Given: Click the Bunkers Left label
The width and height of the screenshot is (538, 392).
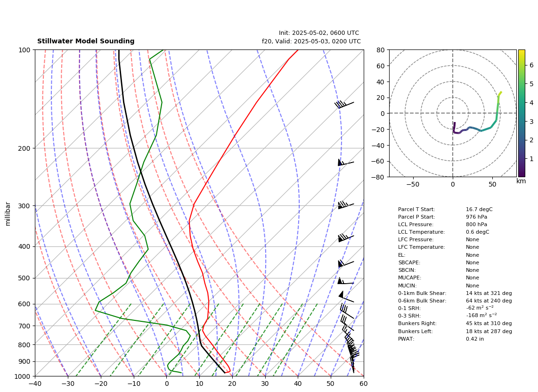Looking at the screenshot, I should pos(415,331).
